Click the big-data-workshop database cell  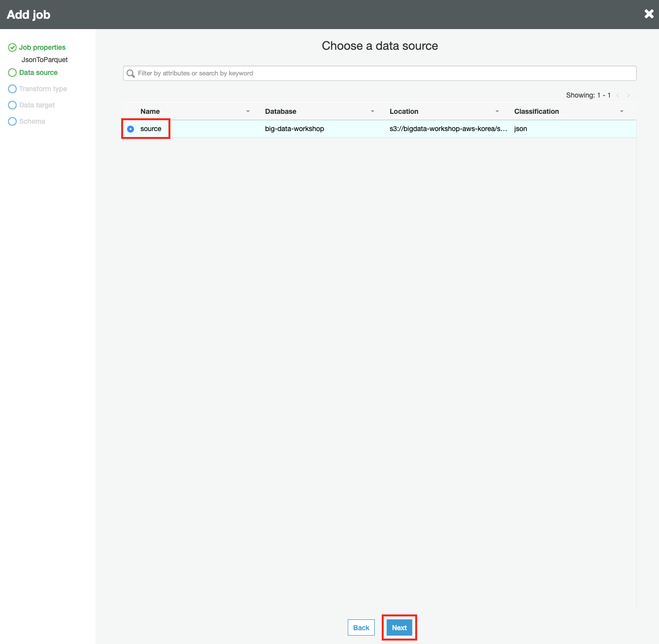pyautogui.click(x=295, y=129)
